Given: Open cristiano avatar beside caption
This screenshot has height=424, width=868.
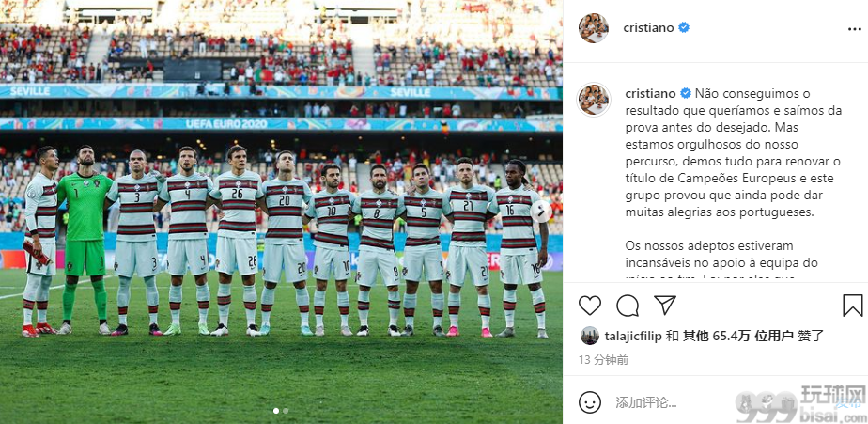Looking at the screenshot, I should point(594,100).
